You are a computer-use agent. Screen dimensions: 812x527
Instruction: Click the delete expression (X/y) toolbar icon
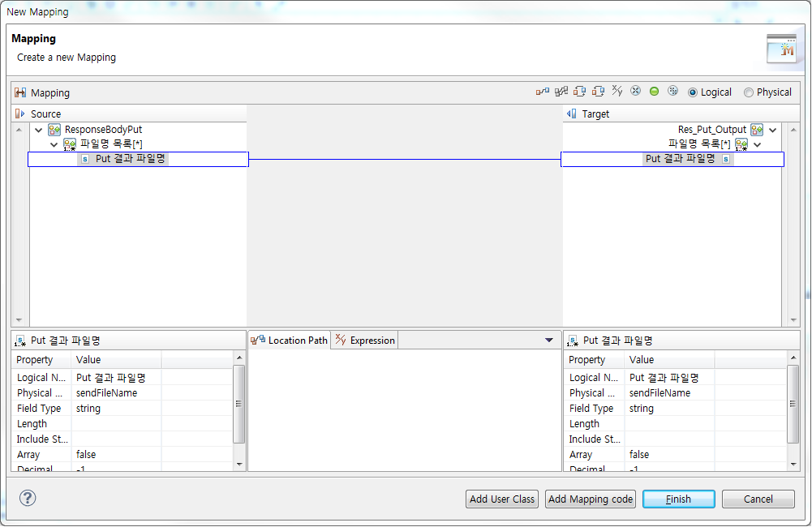click(x=617, y=92)
